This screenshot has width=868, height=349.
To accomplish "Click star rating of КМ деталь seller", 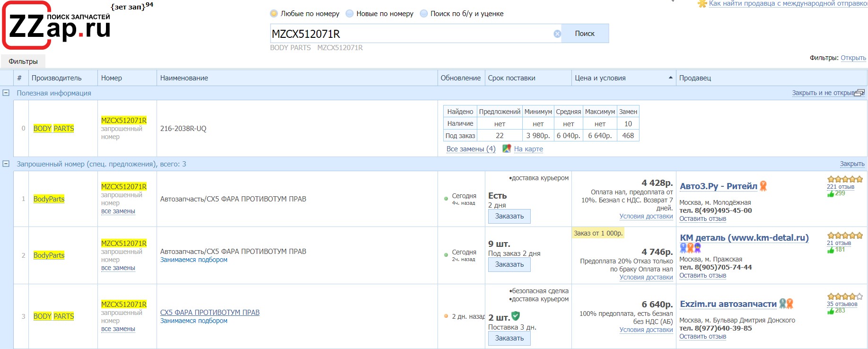I will click(845, 236).
